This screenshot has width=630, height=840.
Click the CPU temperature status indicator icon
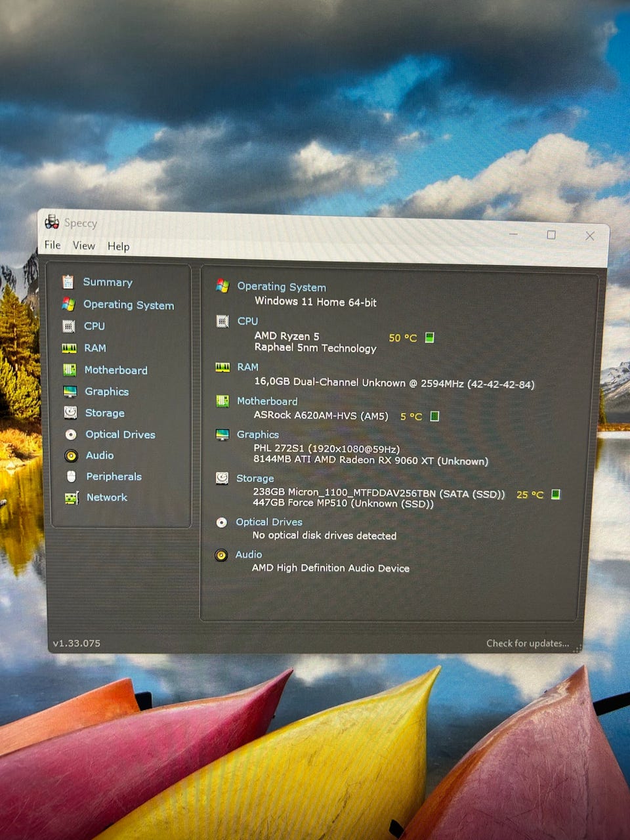coord(429,337)
